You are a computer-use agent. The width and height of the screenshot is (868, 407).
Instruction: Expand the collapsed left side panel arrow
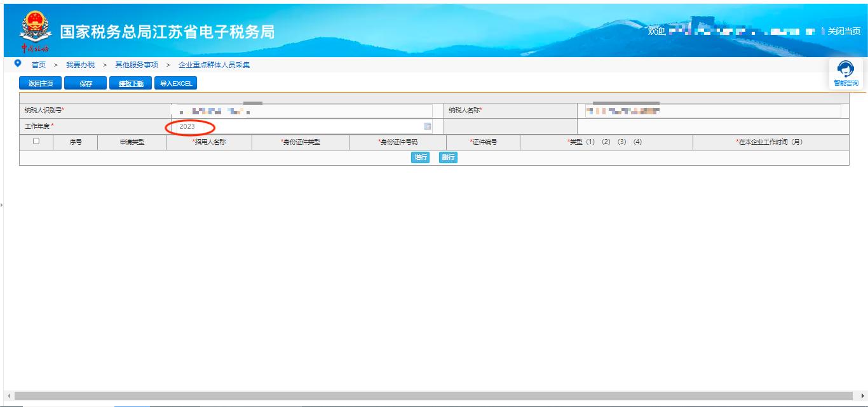2,205
